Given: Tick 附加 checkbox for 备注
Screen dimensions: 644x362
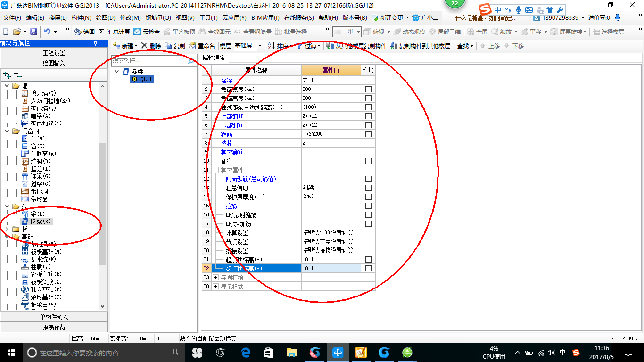Looking at the screenshot, I should pos(368,161).
